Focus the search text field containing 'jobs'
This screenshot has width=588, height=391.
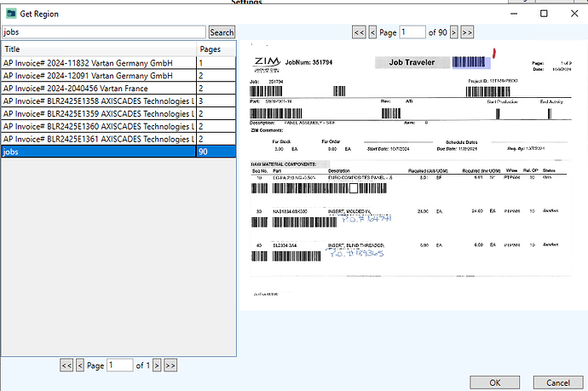[x=104, y=32]
